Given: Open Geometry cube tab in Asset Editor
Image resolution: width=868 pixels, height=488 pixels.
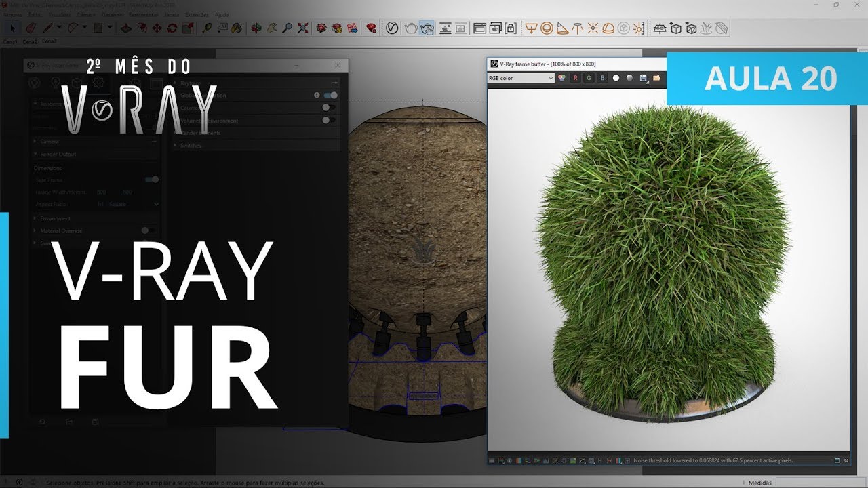Looking at the screenshot, I should 77,83.
